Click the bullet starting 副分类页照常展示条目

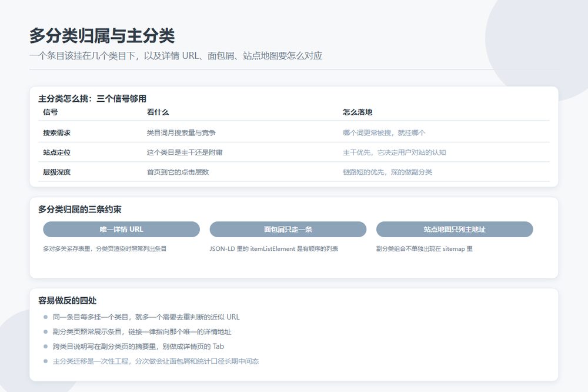142,332
